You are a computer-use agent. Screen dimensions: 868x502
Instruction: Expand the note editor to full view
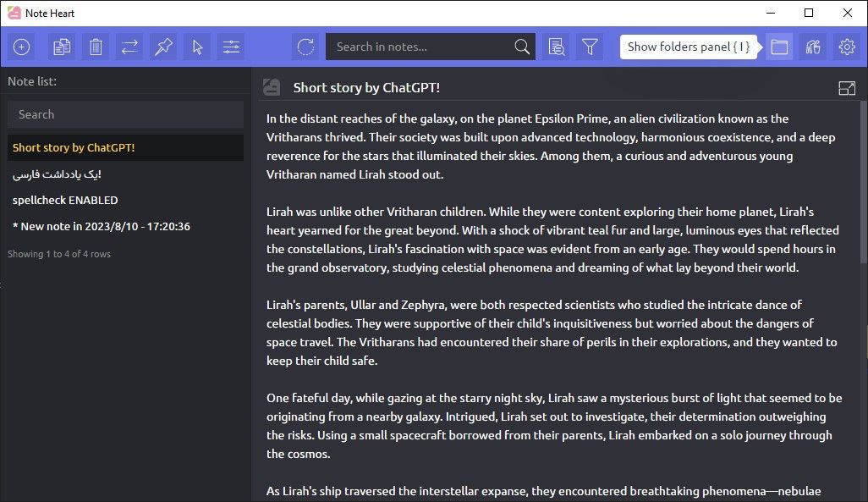pos(847,87)
